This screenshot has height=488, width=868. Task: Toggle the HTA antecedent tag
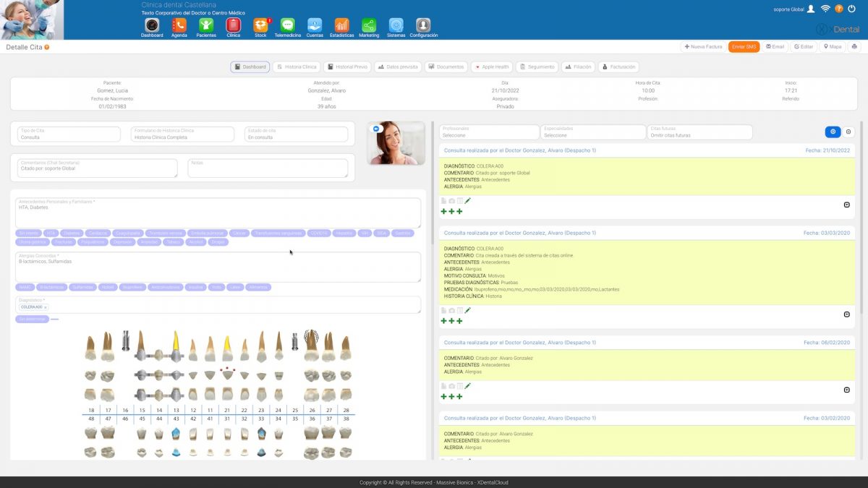click(x=51, y=234)
